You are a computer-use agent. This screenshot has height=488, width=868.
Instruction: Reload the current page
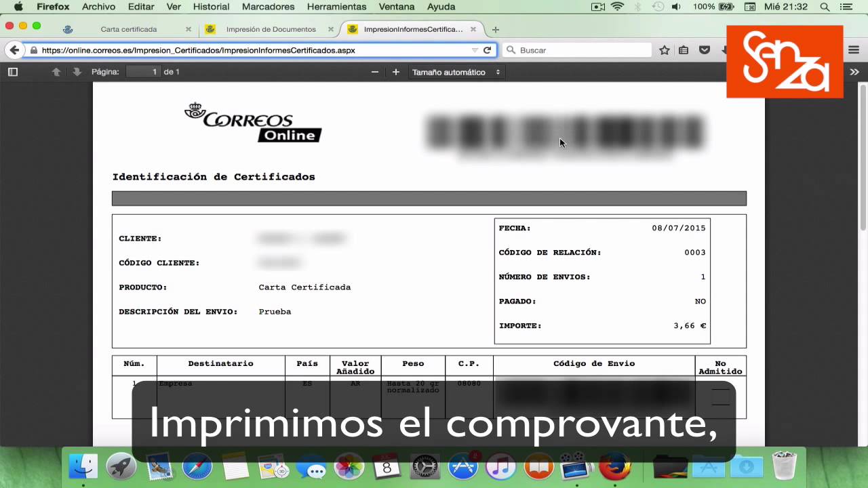click(487, 50)
